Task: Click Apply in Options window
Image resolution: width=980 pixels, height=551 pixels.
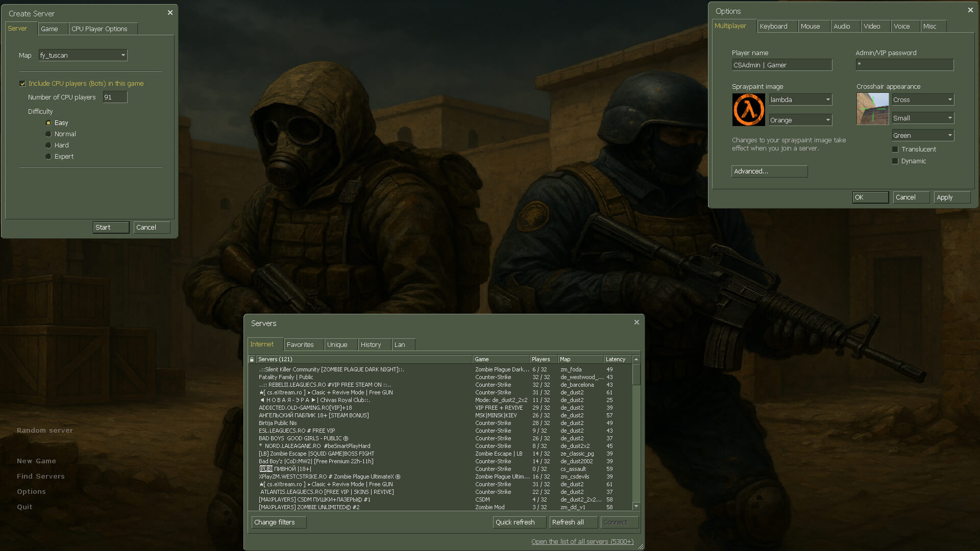Action: [952, 197]
